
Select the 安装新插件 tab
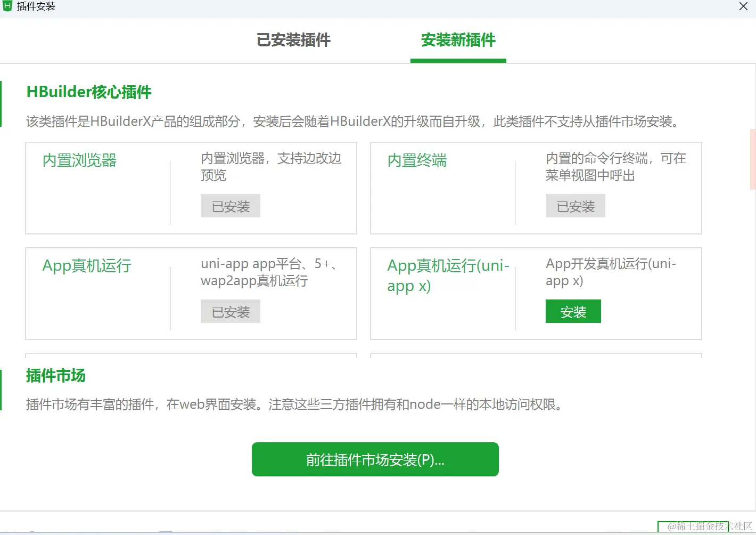(458, 40)
